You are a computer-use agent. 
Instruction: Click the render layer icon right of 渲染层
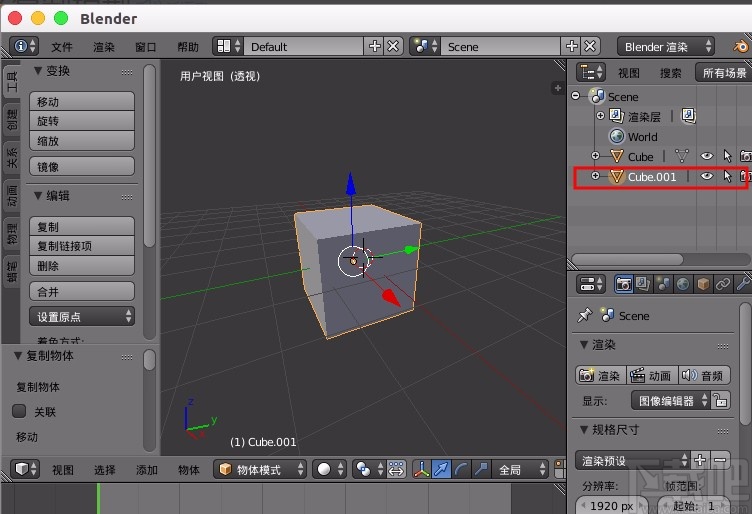coord(688,116)
